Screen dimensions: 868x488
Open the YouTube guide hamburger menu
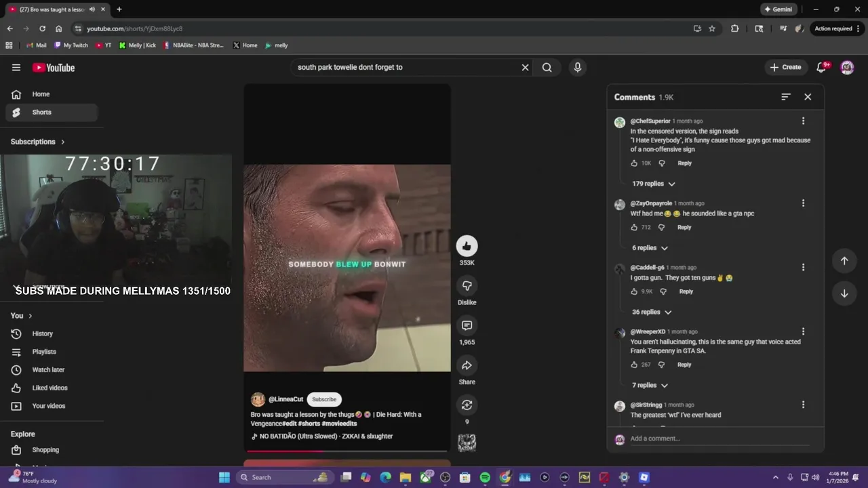click(x=16, y=67)
